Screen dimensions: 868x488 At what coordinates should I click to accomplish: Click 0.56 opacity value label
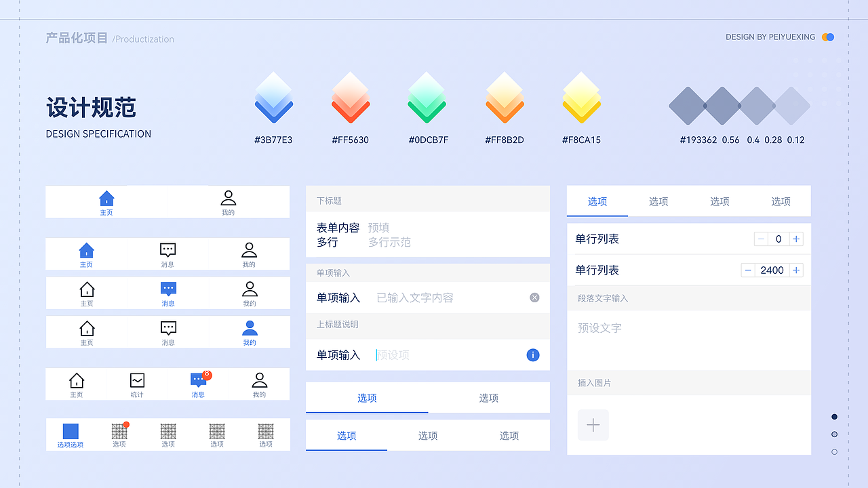click(730, 140)
